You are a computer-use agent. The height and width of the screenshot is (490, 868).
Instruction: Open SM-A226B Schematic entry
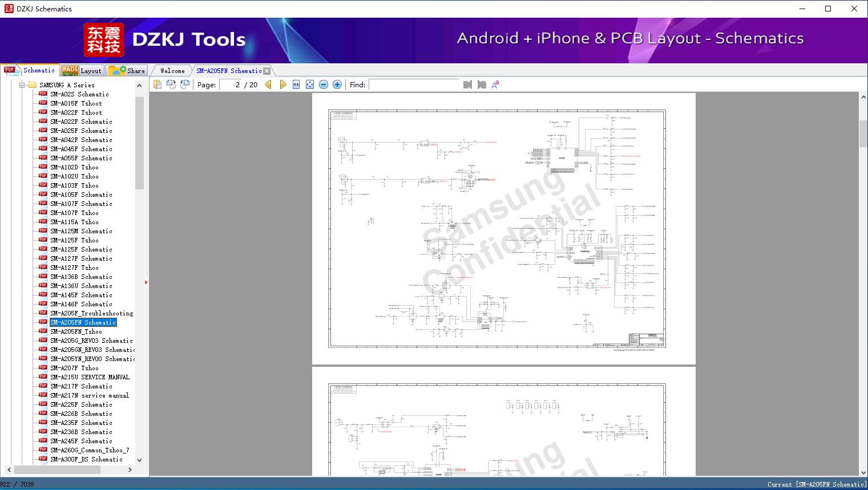point(81,414)
